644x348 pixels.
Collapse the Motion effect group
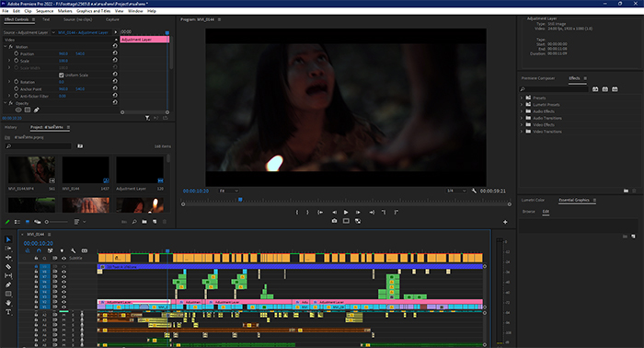pyautogui.click(x=6, y=47)
